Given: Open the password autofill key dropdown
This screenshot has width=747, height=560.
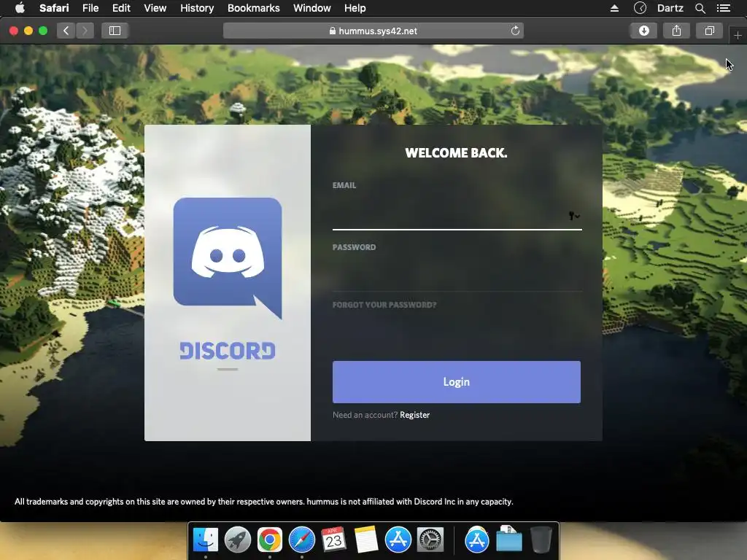Looking at the screenshot, I should (574, 216).
